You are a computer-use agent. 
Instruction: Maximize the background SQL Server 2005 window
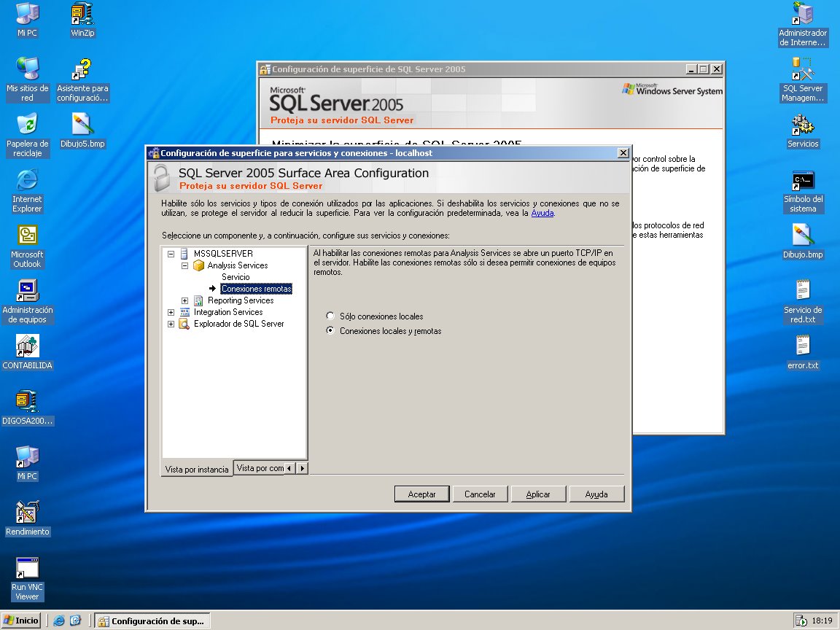704,69
